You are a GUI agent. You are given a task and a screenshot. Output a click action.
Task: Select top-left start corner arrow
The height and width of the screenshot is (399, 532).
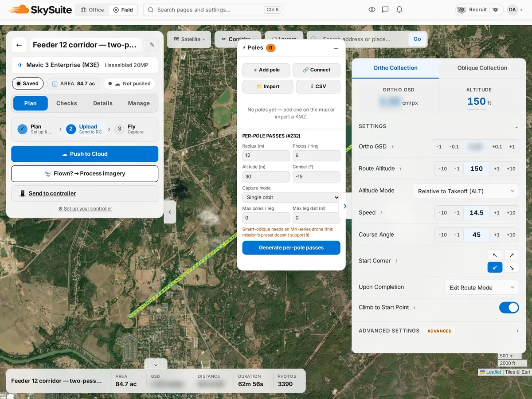495,255
